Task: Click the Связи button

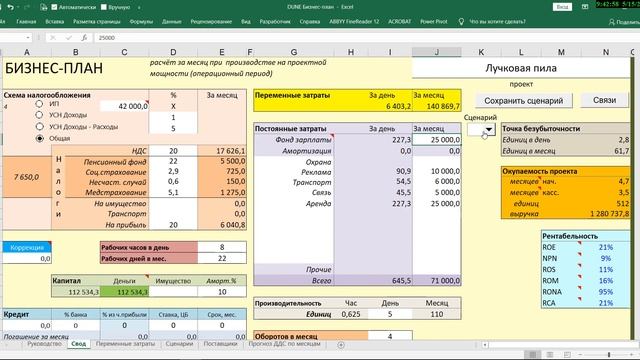Action: click(604, 100)
